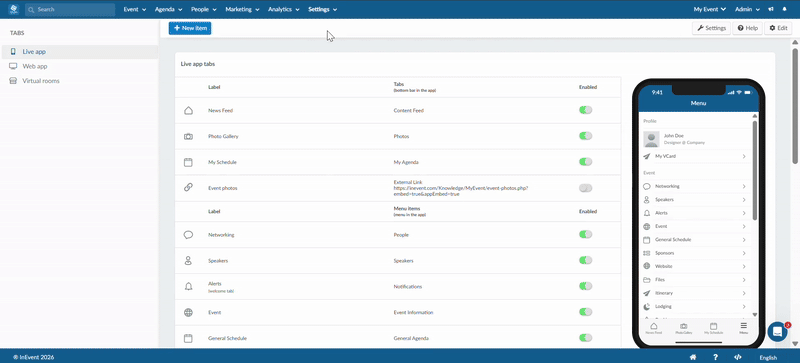The height and width of the screenshot is (363, 800).
Task: Tap Photo Gallery tab in phone preview
Action: click(x=684, y=328)
